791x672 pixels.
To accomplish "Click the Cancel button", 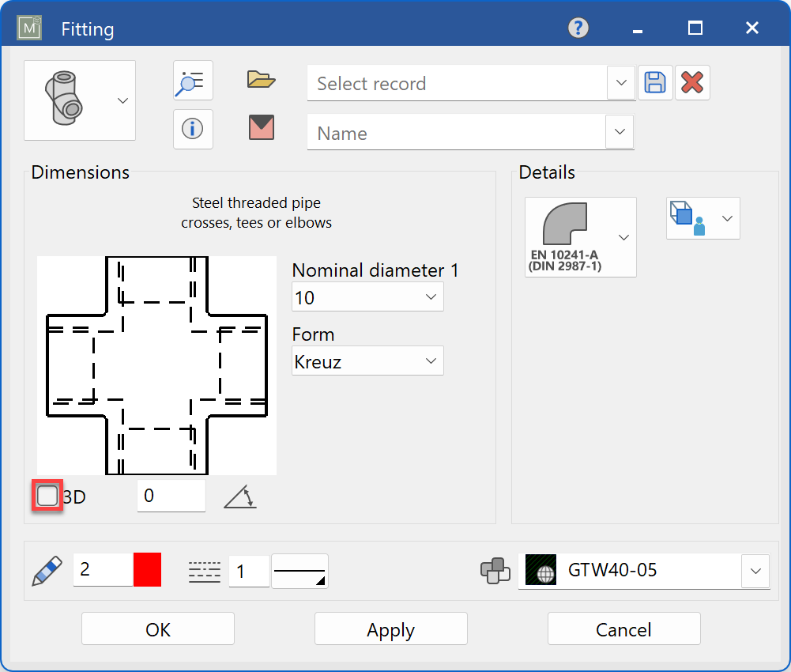I will 623,629.
